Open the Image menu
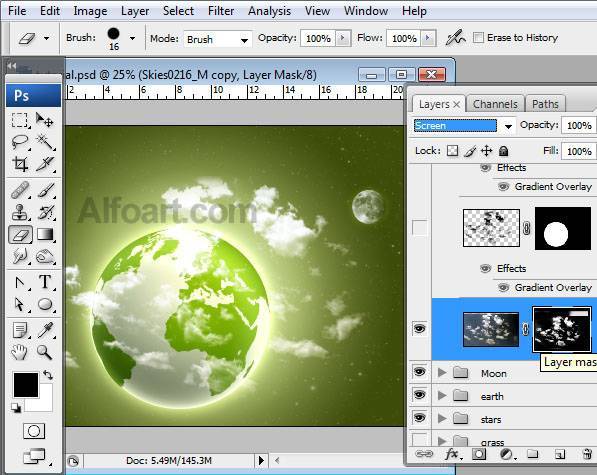Viewport: 597px width, 475px height. tap(90, 11)
